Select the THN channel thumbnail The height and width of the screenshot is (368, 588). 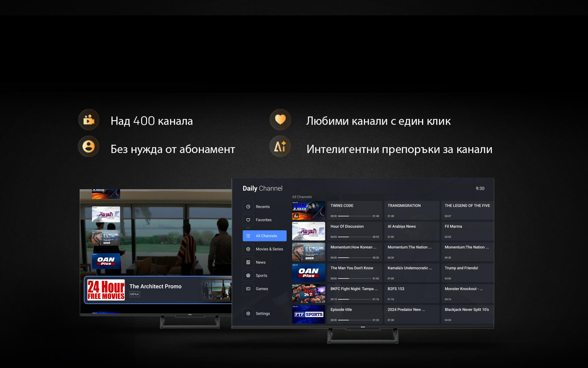(308, 210)
